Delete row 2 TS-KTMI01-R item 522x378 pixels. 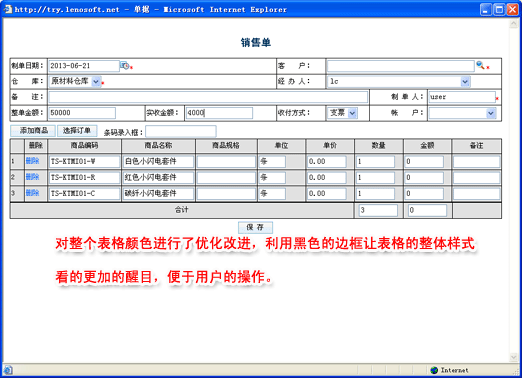pyautogui.click(x=33, y=177)
